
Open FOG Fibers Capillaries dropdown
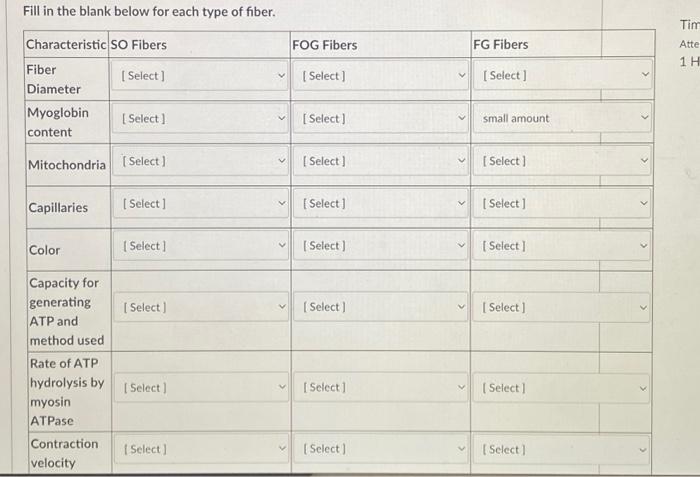381,203
